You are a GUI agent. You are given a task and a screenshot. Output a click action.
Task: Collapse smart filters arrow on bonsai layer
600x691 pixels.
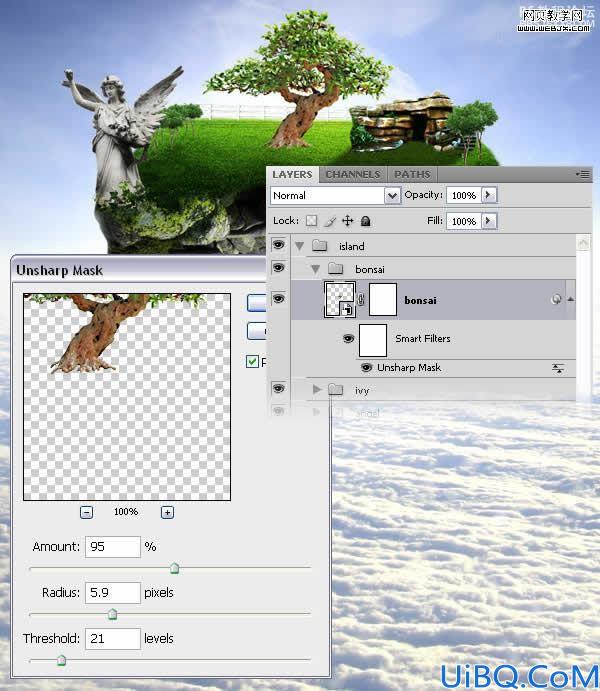point(571,299)
